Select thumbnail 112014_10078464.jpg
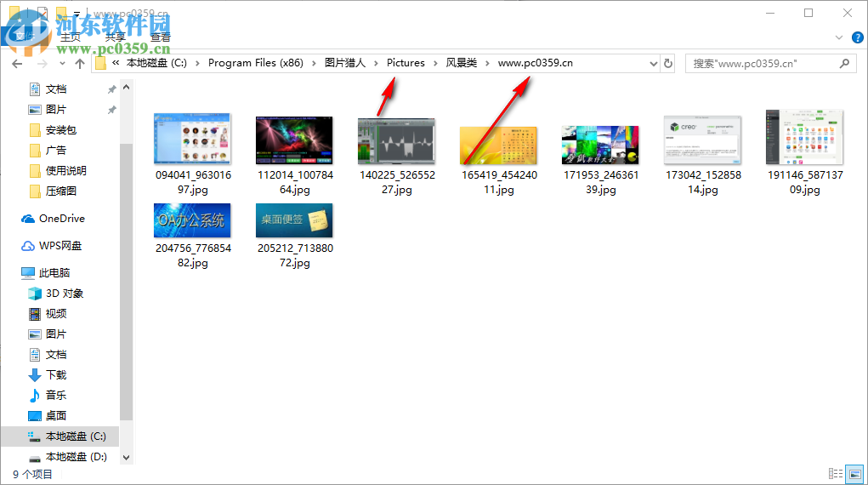868x485 pixels. (294, 140)
